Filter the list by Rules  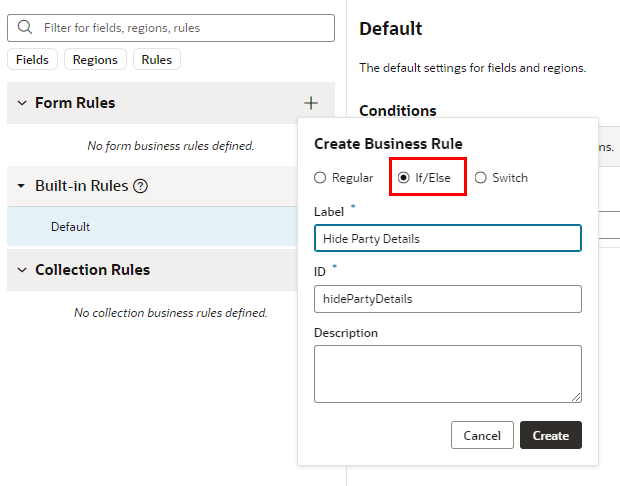(x=156, y=60)
